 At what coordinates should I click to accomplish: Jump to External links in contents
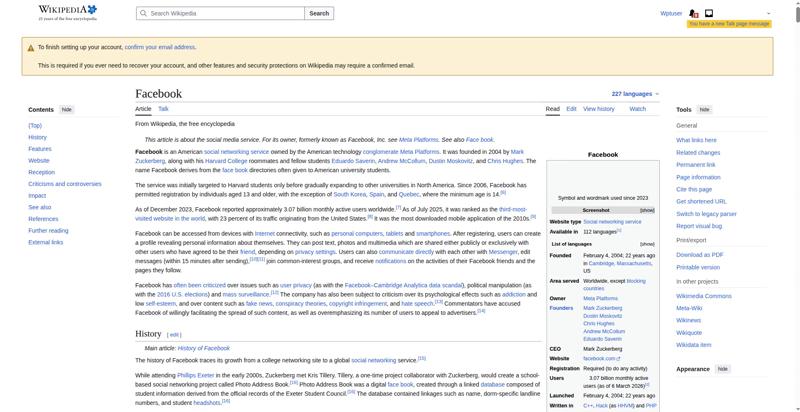(x=46, y=242)
